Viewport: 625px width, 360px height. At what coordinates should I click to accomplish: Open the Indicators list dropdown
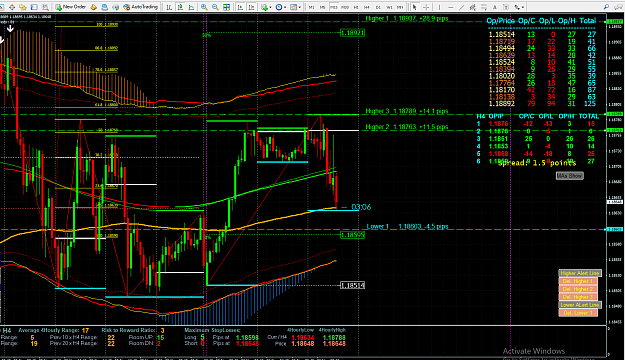[266, 7]
